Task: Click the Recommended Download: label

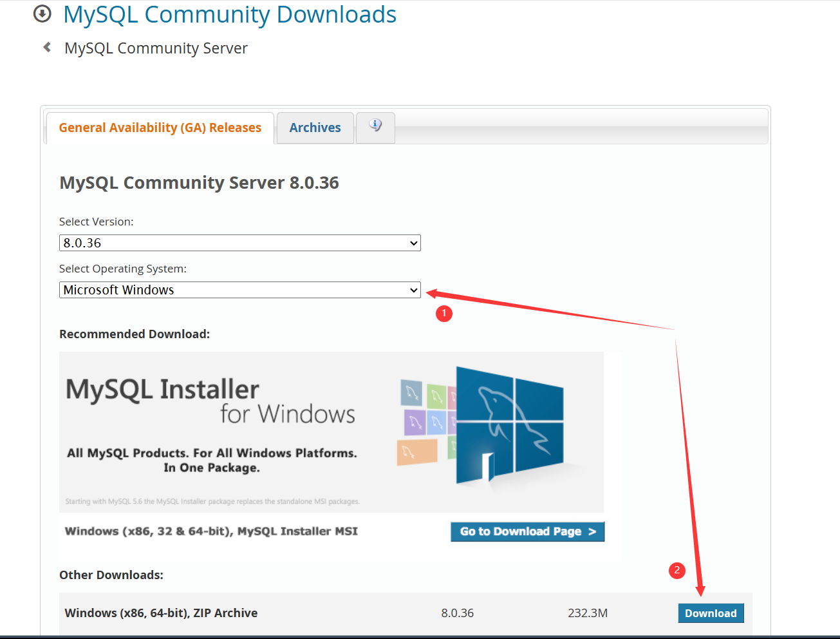Action: (135, 334)
